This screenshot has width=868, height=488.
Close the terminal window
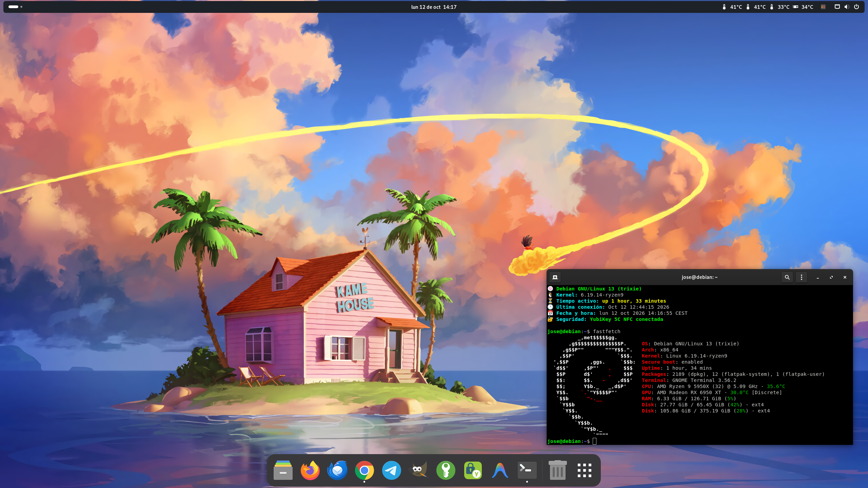click(845, 277)
